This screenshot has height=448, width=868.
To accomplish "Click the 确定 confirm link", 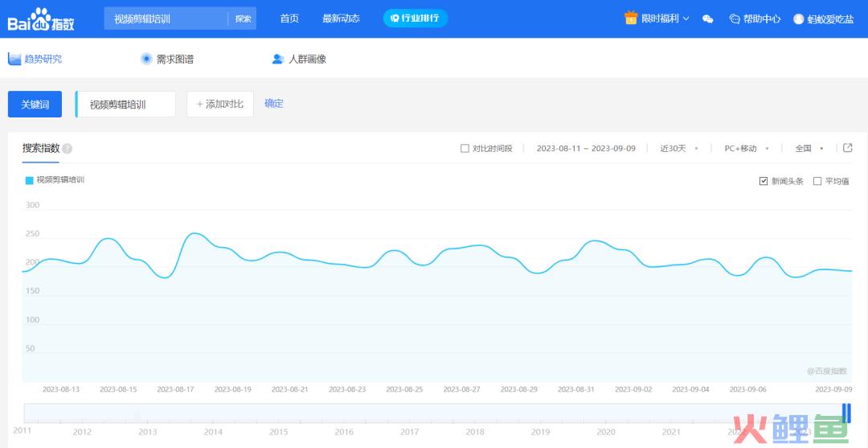I will 274,104.
